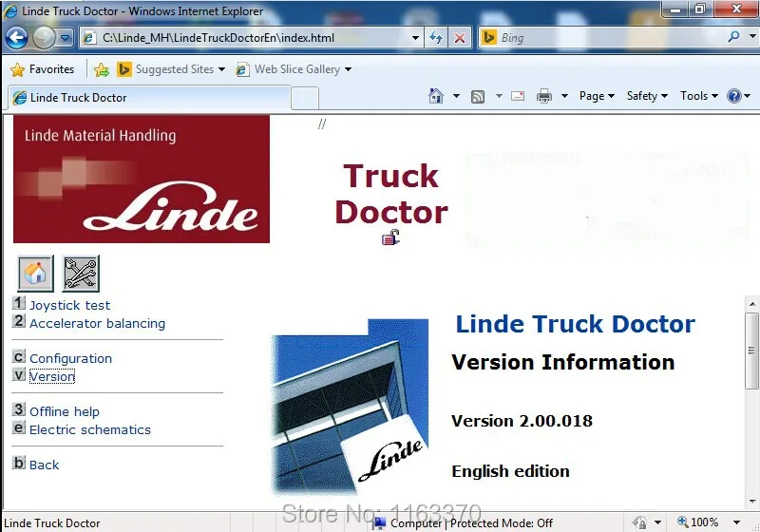
Task: Open the Electric schematics link
Action: 90,429
